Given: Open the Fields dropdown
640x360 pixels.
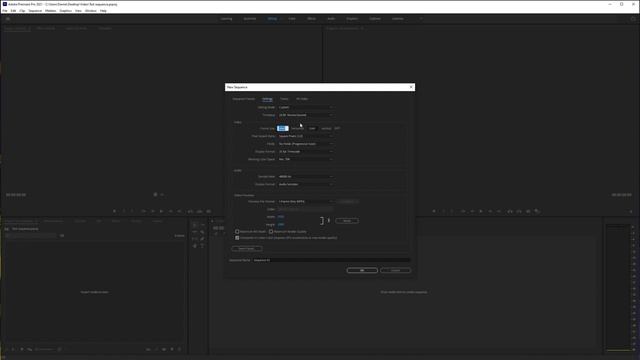Looking at the screenshot, I should pyautogui.click(x=306, y=144).
